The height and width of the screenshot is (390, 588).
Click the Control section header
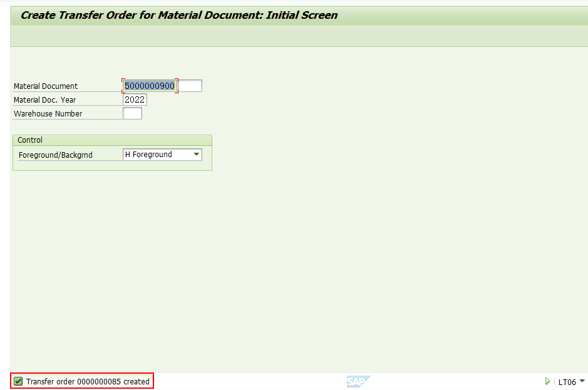(x=29, y=140)
